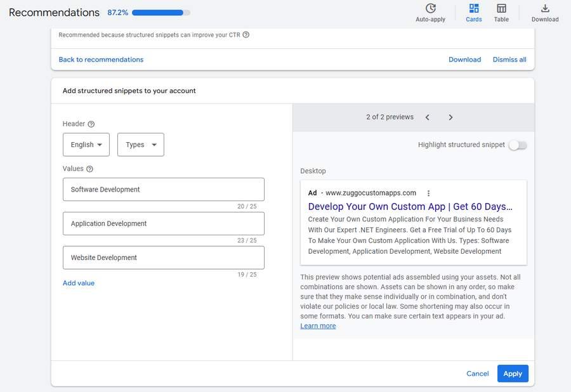Click the Desktop preview label
The image size is (571, 392).
tap(313, 171)
